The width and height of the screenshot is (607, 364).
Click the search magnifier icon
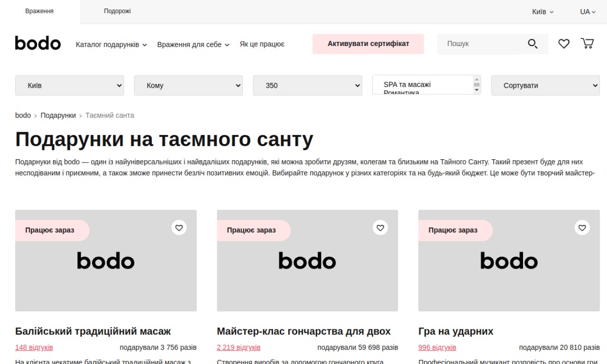(x=533, y=44)
